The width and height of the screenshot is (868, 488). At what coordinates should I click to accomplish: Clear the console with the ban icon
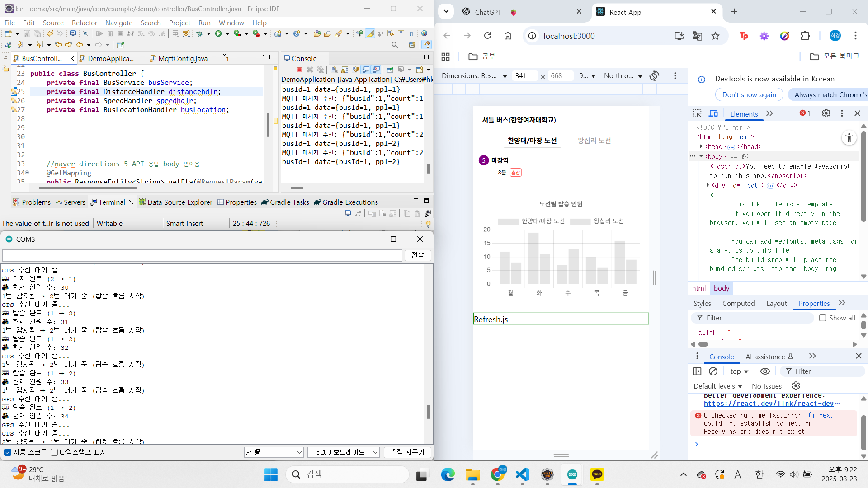point(713,371)
